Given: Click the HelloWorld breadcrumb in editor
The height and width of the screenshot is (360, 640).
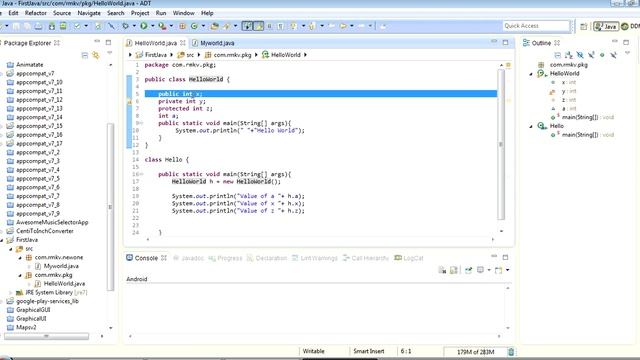Looking at the screenshot, I should click(282, 55).
